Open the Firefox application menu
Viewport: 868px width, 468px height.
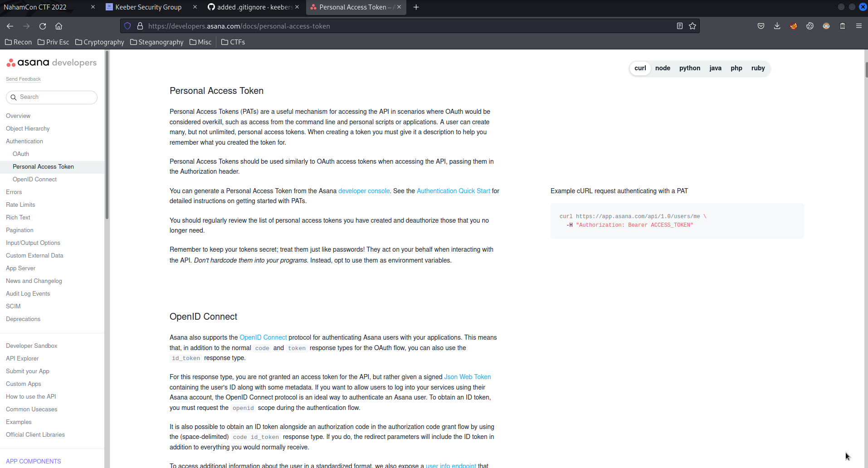click(859, 26)
